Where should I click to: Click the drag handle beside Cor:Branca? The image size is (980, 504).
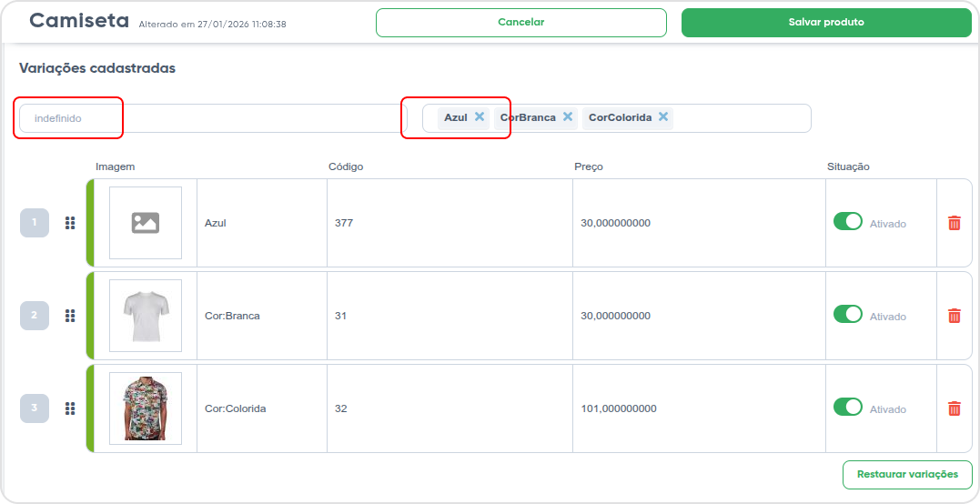click(x=70, y=316)
